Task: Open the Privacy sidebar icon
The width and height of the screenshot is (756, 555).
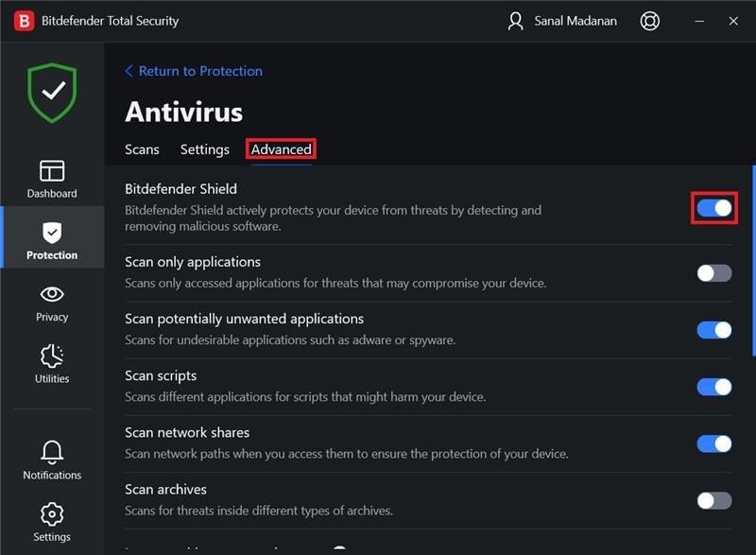Action: [x=51, y=303]
